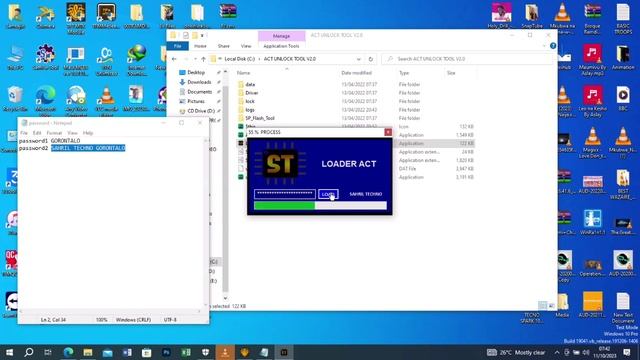This screenshot has width=640, height=360.
Task: Open the Share ribbon tab in File Explorer
Action: (x=223, y=46)
